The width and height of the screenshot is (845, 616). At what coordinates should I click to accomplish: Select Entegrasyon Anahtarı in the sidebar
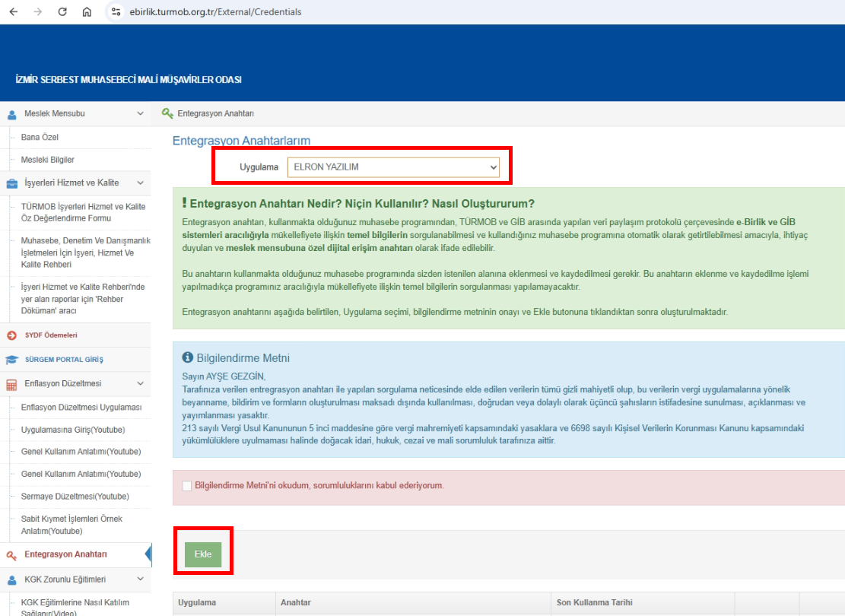[65, 554]
